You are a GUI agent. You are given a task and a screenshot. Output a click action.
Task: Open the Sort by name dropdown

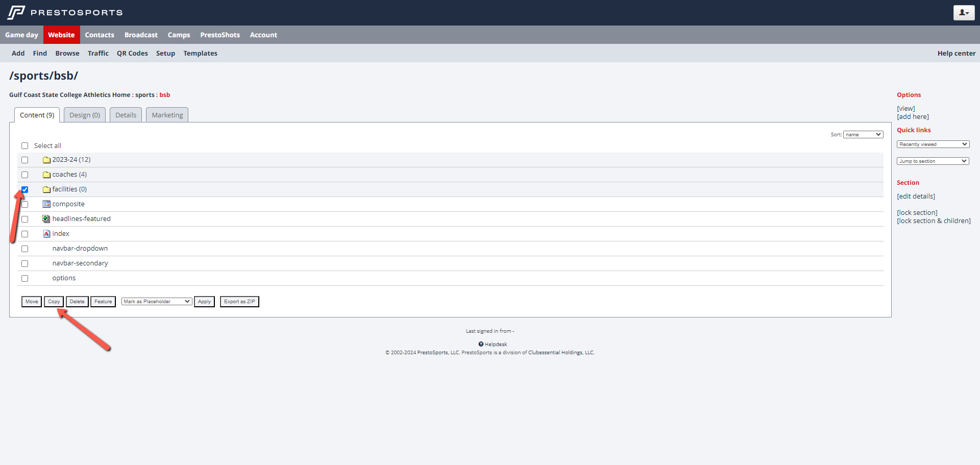click(x=863, y=135)
